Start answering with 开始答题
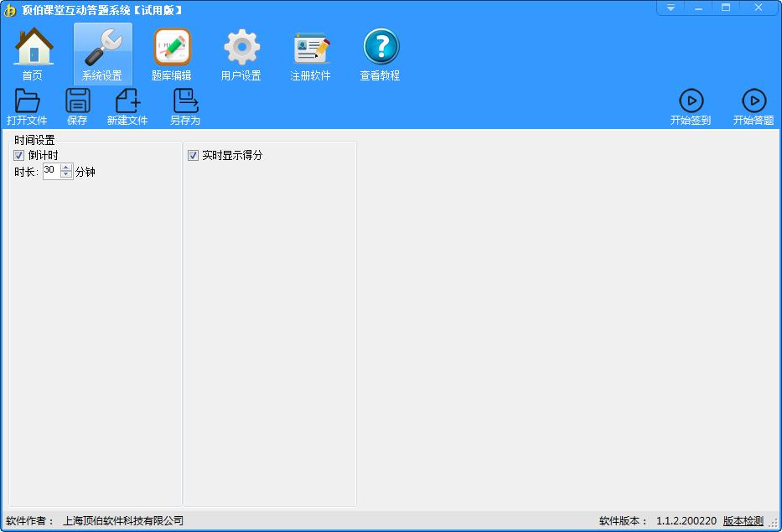Image resolution: width=782 pixels, height=532 pixels. [x=754, y=106]
